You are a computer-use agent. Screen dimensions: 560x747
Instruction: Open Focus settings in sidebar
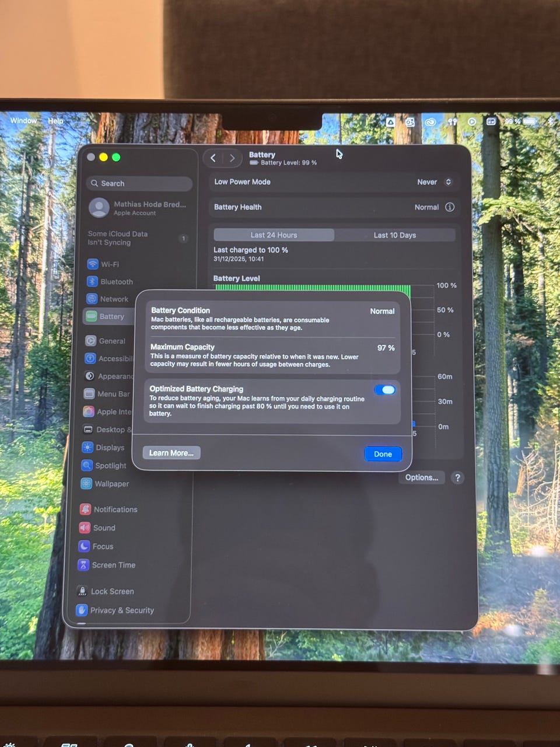(97, 546)
